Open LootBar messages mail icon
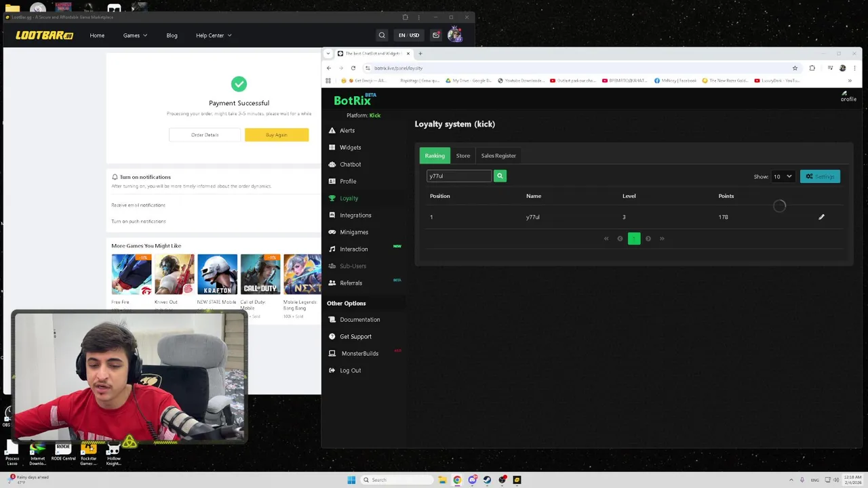This screenshot has width=868, height=488. [436, 35]
